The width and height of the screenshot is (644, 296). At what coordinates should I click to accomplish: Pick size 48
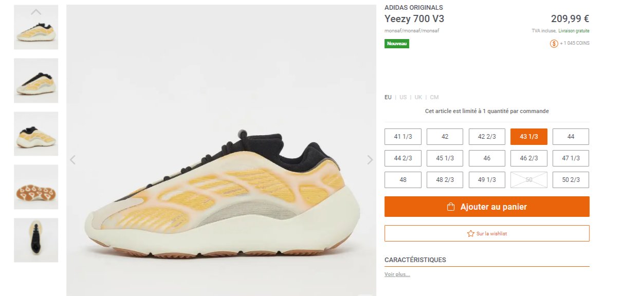click(x=403, y=180)
